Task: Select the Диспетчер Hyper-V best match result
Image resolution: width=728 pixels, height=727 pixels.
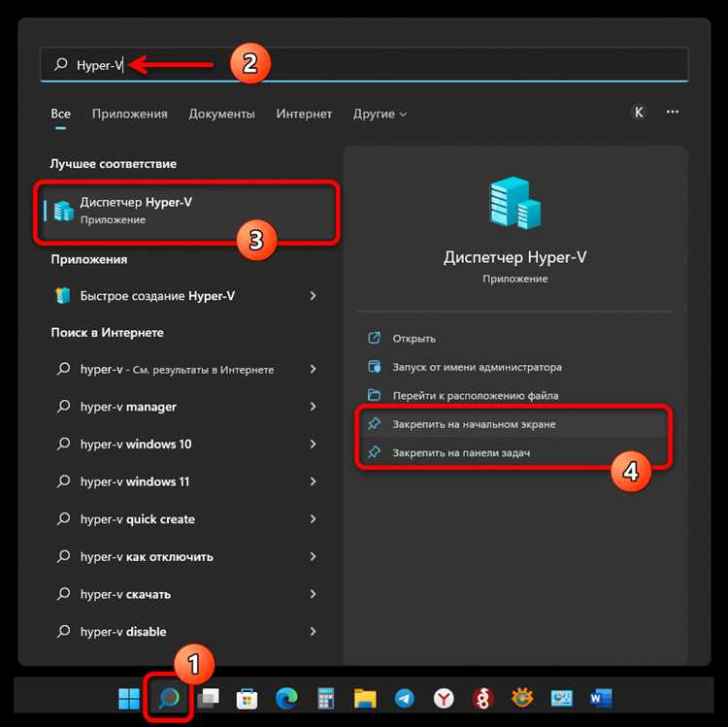Action: pyautogui.click(x=187, y=211)
